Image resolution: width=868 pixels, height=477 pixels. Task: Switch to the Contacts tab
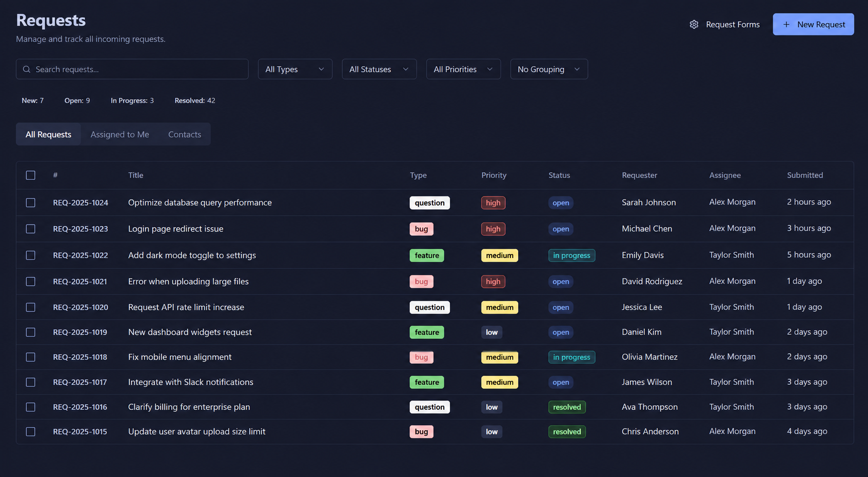click(185, 134)
